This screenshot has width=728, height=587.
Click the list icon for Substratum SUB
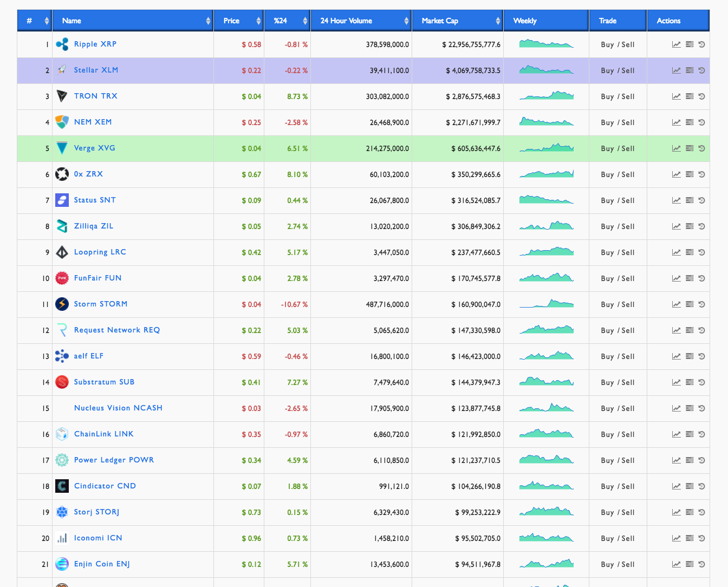pos(690,382)
